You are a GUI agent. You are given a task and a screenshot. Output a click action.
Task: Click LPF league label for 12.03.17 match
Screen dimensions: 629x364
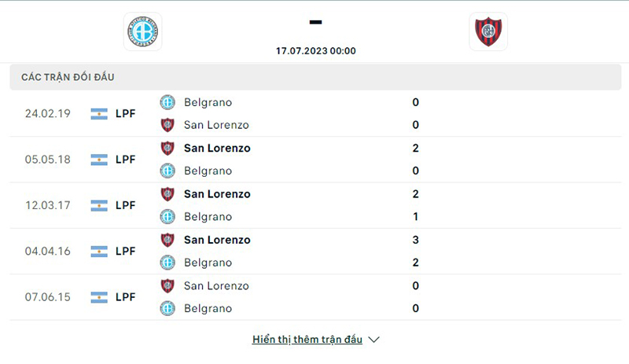[x=126, y=205]
